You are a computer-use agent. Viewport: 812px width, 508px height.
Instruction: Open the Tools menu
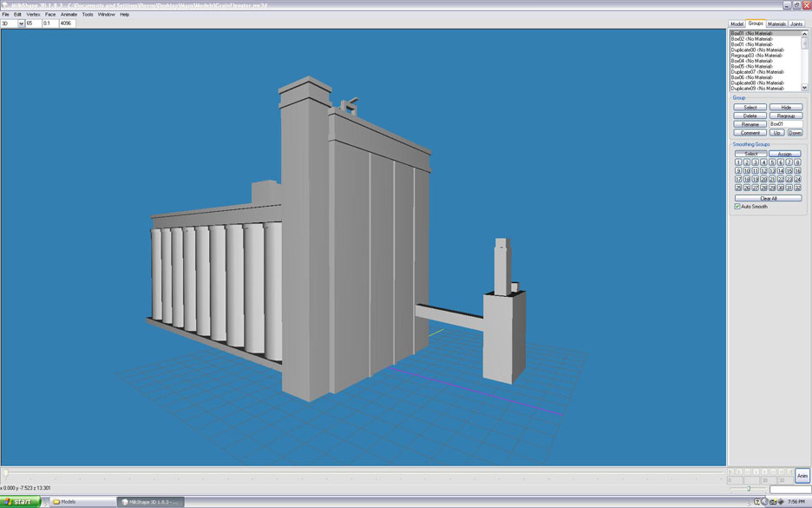click(88, 15)
